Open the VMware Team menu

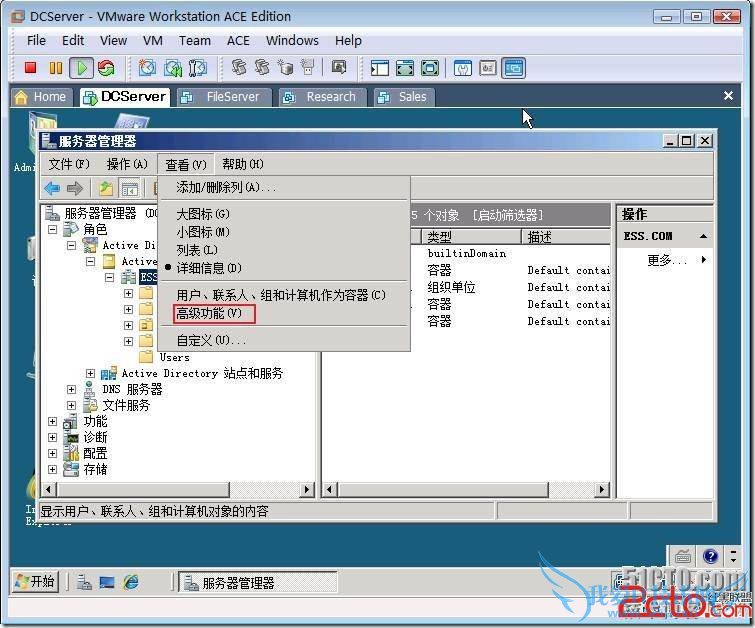click(195, 40)
